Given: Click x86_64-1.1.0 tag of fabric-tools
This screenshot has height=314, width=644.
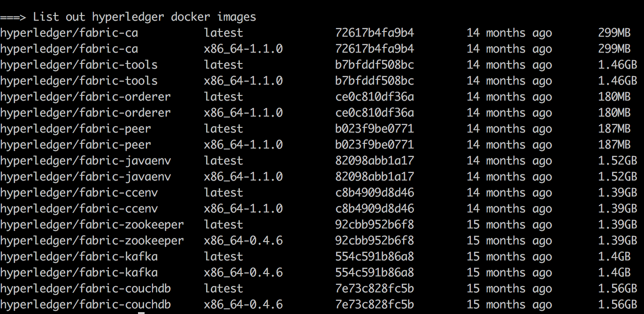Looking at the screenshot, I should 243,81.
